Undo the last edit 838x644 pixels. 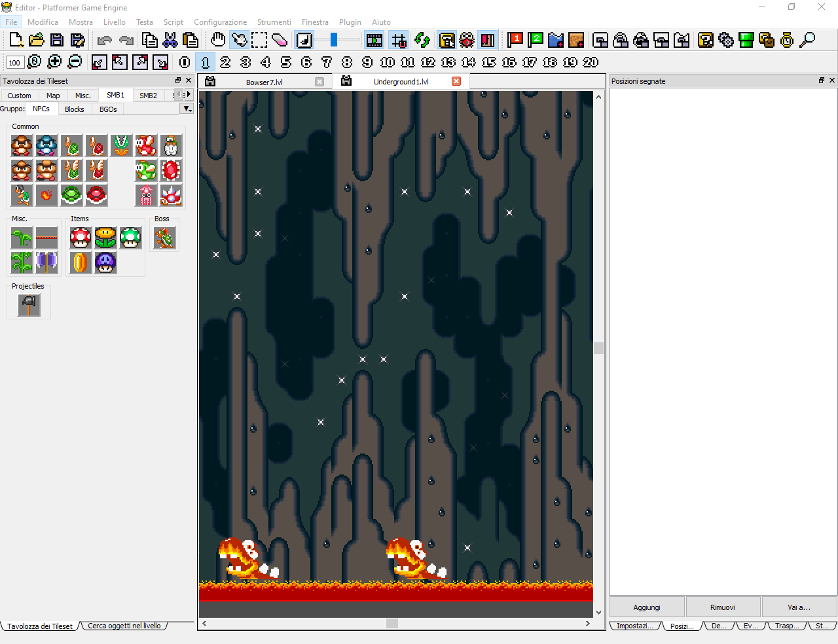click(104, 40)
